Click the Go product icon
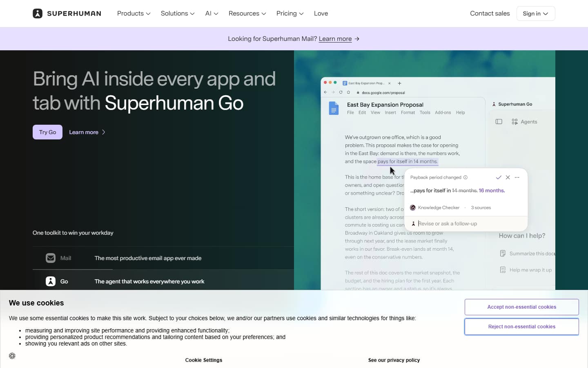Image resolution: width=588 pixels, height=368 pixels. coord(51,281)
